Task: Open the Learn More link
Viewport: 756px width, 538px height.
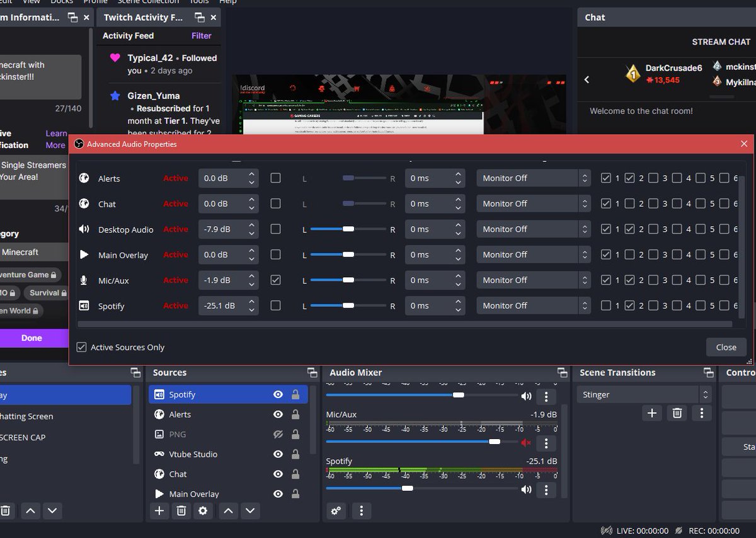Action: point(56,139)
